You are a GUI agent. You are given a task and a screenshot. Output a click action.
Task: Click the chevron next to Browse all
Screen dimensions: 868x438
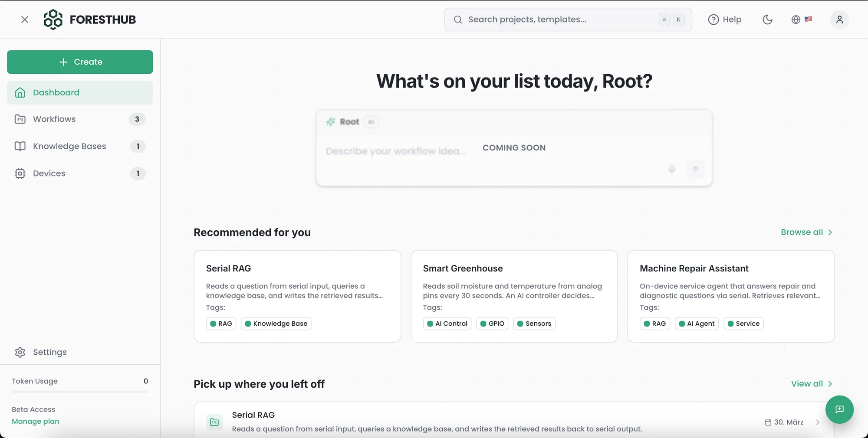click(830, 232)
